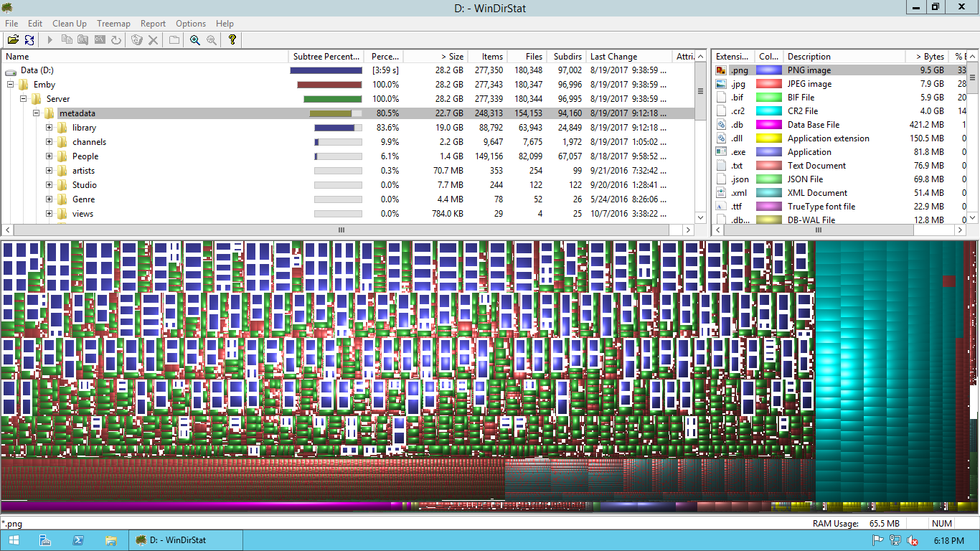Expand the People folder node

pyautogui.click(x=50, y=156)
